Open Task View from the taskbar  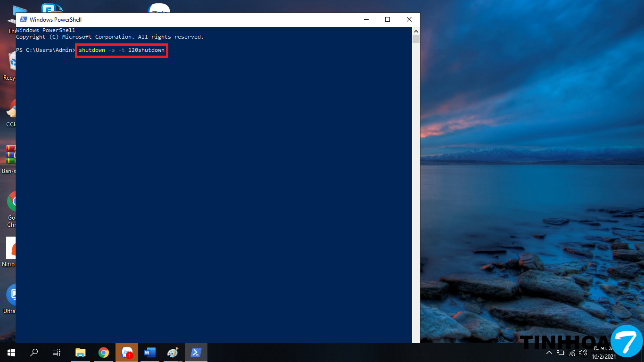point(57,352)
